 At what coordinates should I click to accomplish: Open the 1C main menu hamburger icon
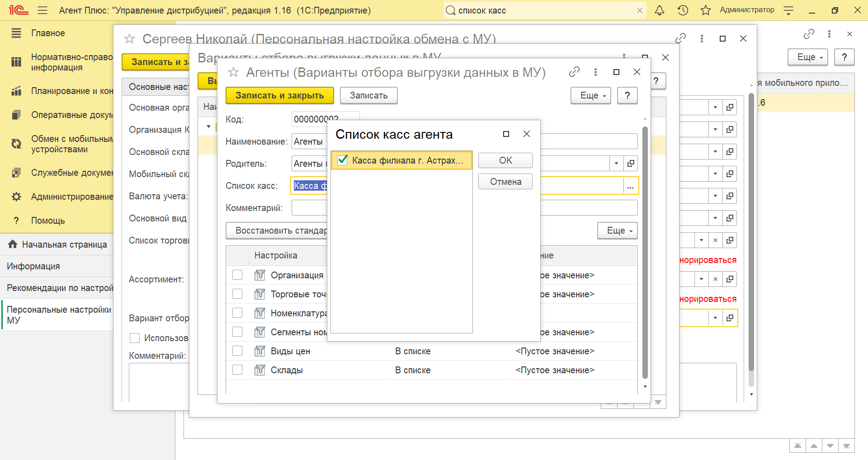pyautogui.click(x=42, y=10)
